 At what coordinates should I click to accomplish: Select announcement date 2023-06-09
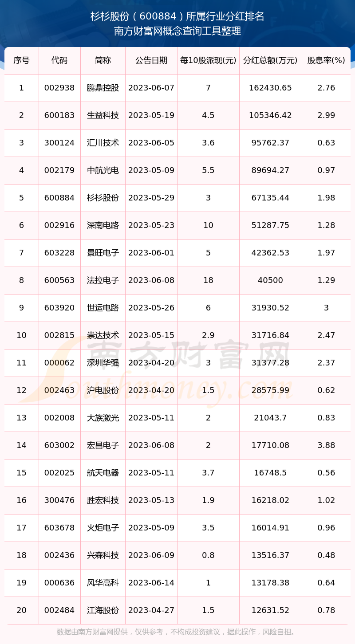point(151,555)
